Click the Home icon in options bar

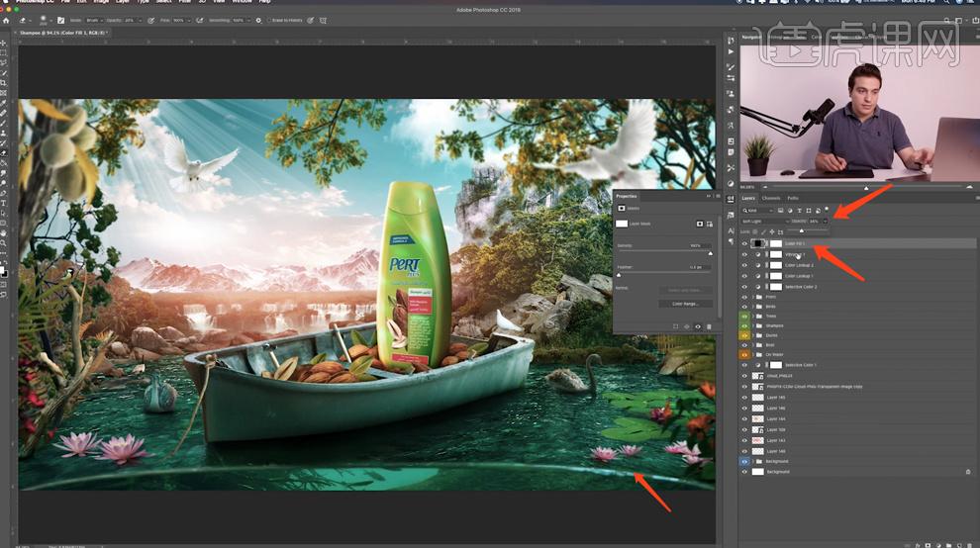click(x=6, y=21)
